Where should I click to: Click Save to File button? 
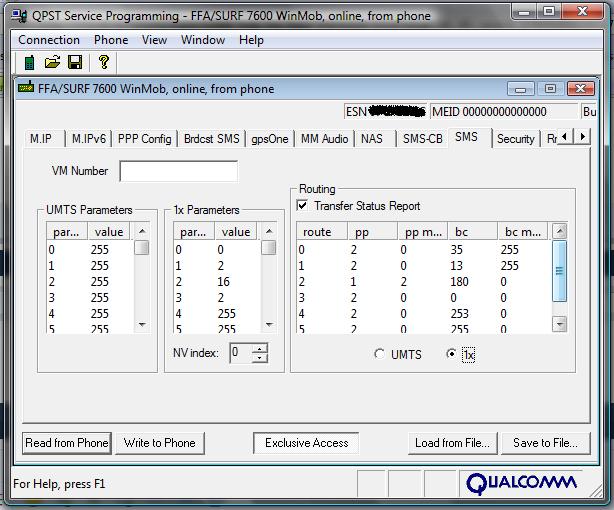point(545,443)
